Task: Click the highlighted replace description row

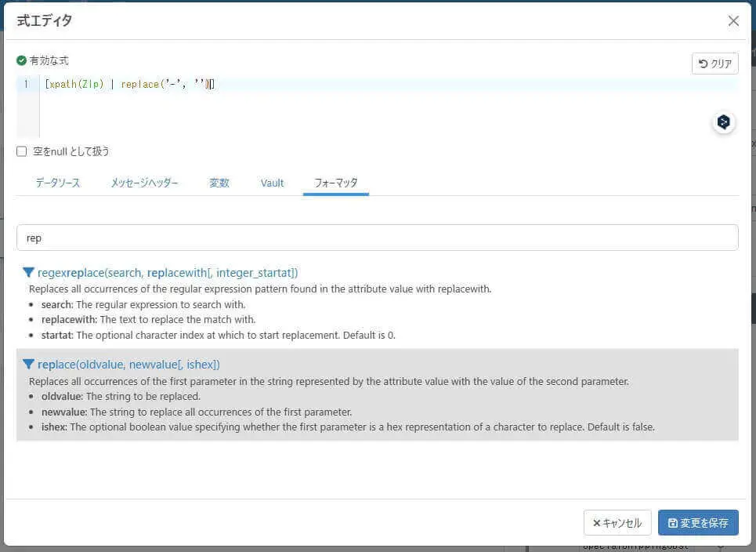Action: click(378, 394)
